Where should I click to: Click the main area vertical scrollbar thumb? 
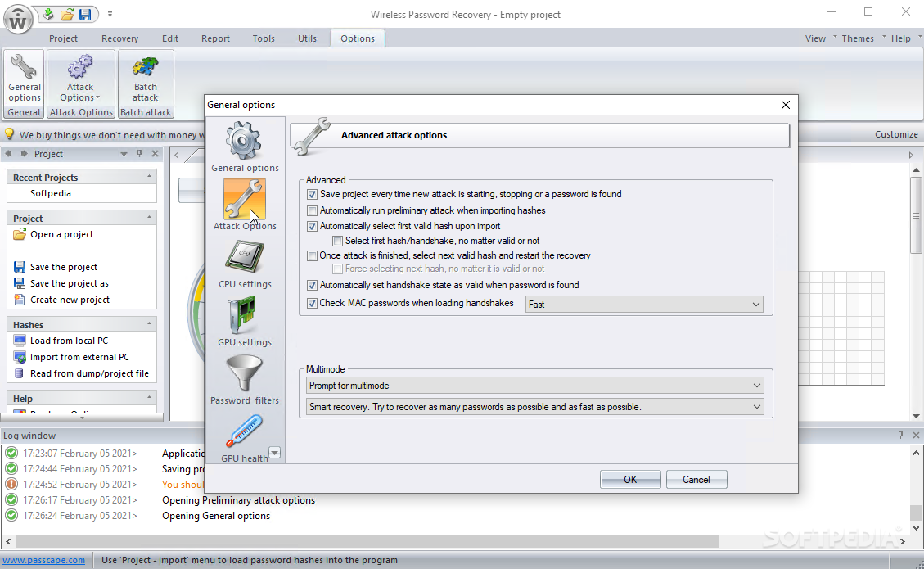coord(916,215)
